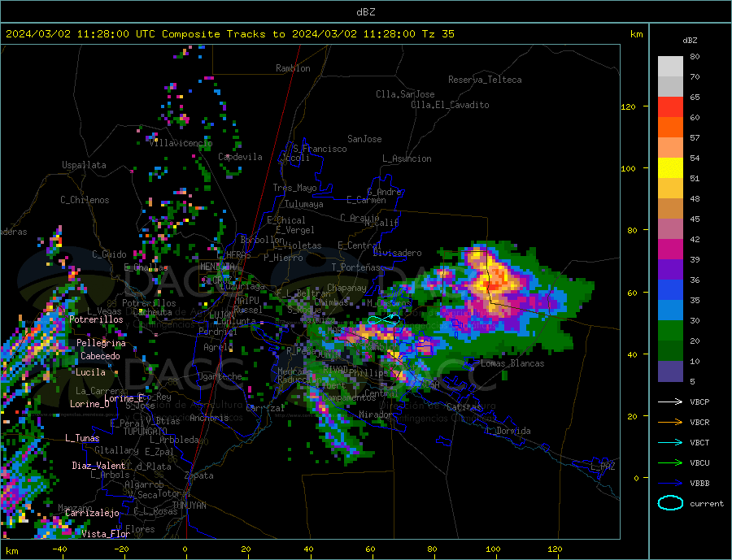Pick the bright green 20–30 dBZ swatch
Screen dimensions: 732x560
point(670,331)
